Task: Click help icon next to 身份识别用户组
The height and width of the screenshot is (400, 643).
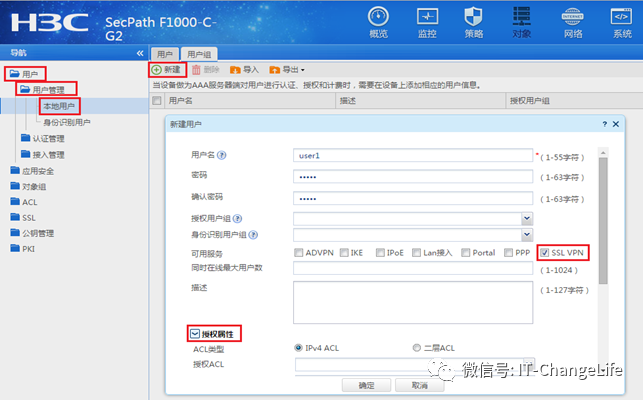Action: click(x=253, y=235)
